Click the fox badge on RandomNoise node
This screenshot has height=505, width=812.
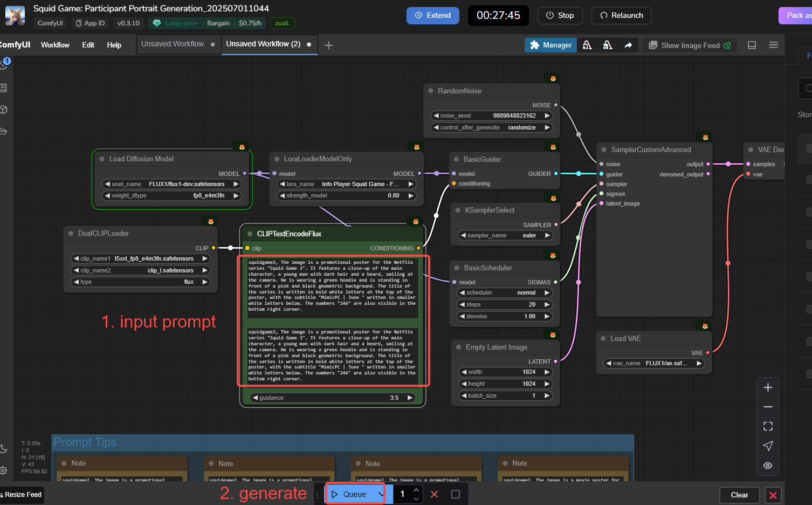(x=553, y=79)
